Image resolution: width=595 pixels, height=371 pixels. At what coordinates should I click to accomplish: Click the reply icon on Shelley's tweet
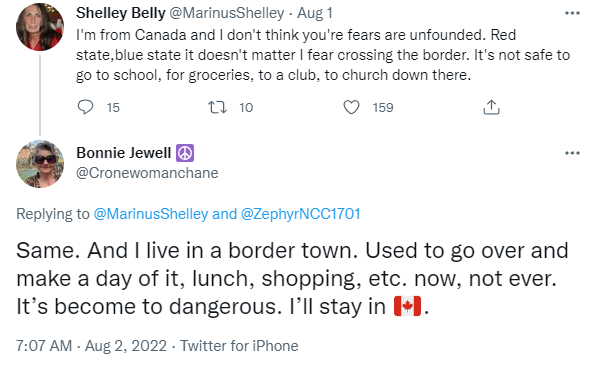[85, 107]
